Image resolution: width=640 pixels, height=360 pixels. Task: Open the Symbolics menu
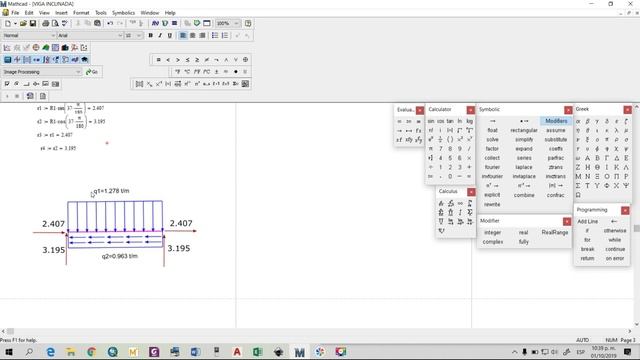pyautogui.click(x=123, y=13)
